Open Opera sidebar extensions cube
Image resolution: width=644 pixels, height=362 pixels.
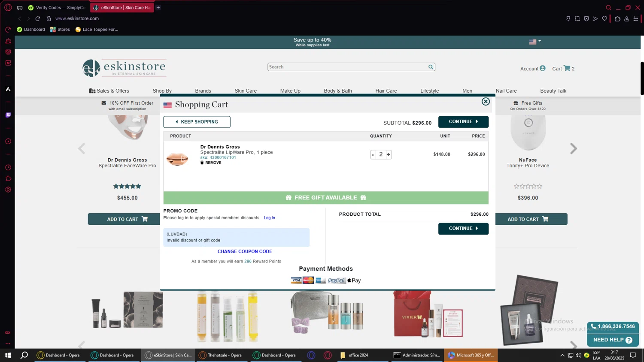[x=8, y=178]
